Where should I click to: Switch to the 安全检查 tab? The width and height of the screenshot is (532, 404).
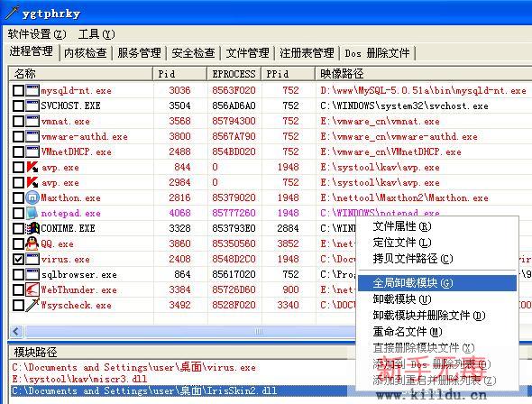(193, 53)
